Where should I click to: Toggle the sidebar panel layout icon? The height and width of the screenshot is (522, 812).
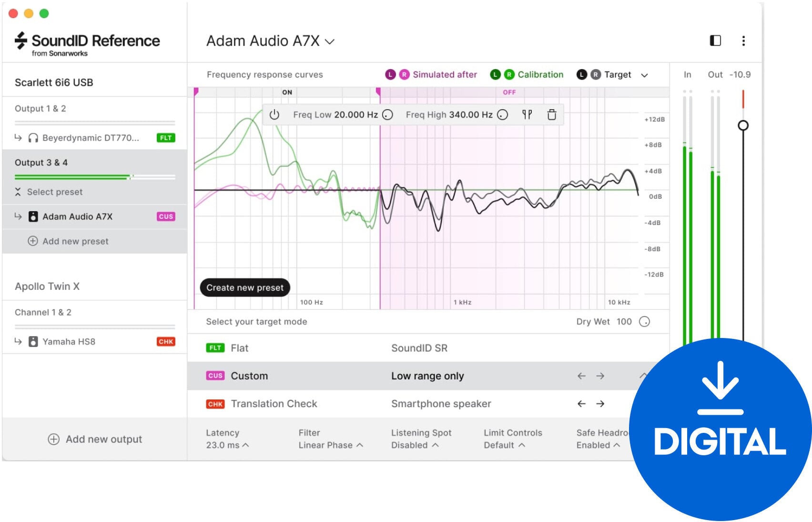tap(715, 41)
